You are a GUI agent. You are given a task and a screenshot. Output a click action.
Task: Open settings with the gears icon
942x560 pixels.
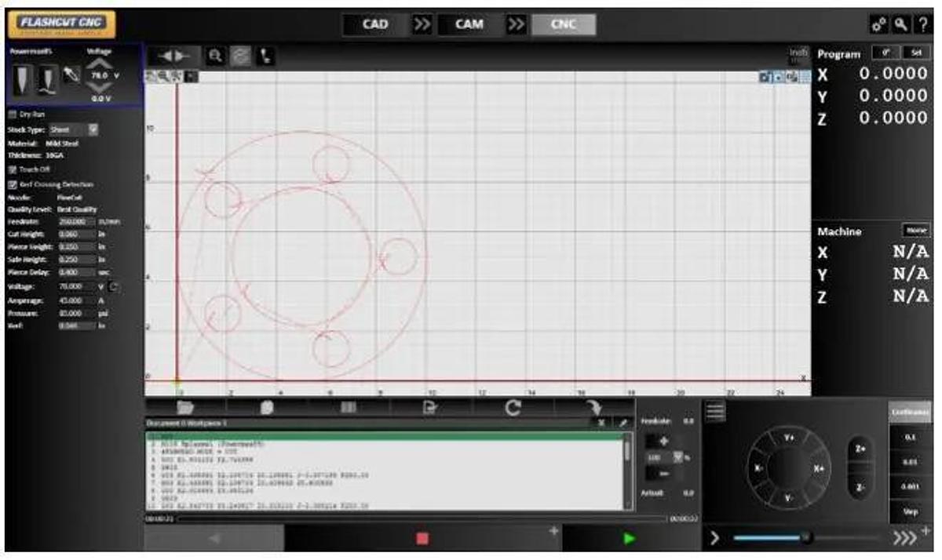coord(878,25)
